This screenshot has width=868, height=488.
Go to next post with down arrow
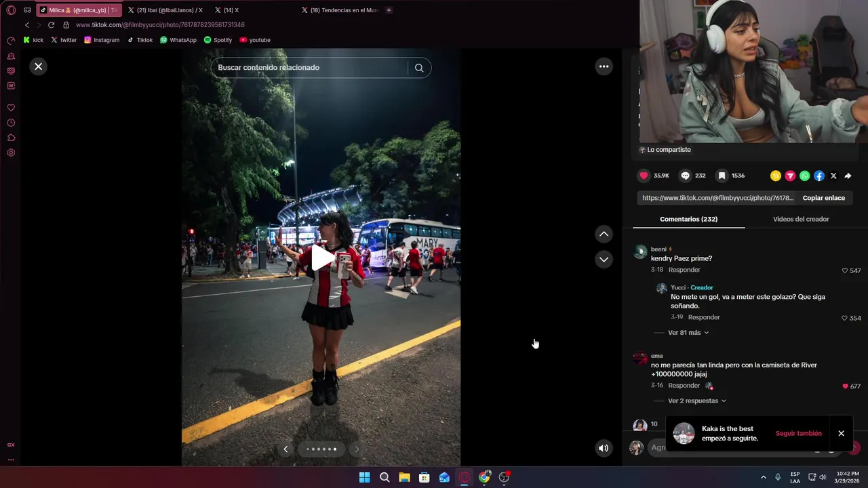coord(604,260)
